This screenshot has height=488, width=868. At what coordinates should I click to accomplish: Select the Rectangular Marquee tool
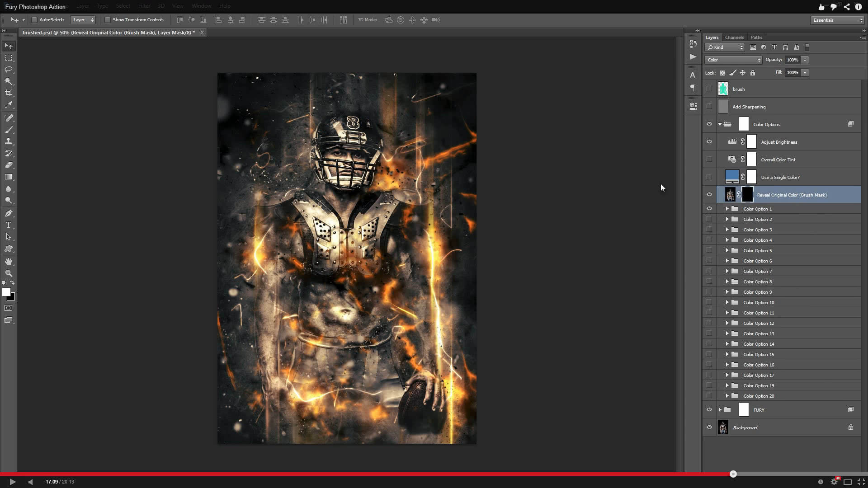[9, 58]
